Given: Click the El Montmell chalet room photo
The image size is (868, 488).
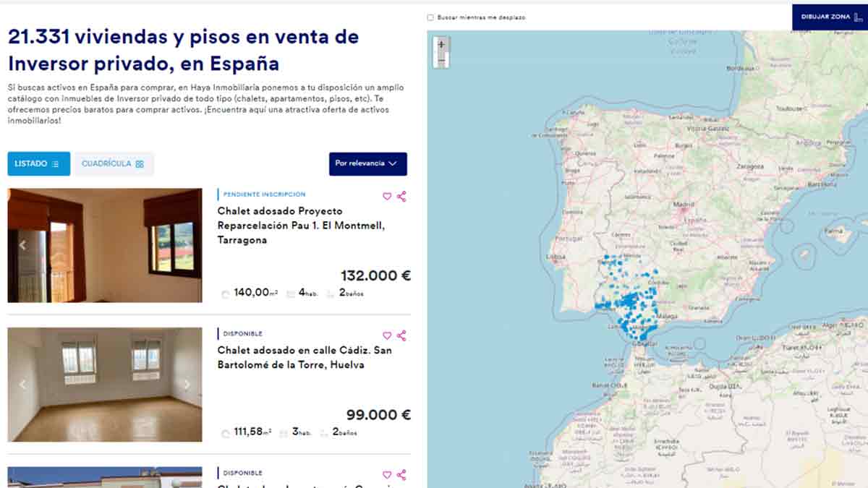Looking at the screenshot, I should pyautogui.click(x=105, y=246).
